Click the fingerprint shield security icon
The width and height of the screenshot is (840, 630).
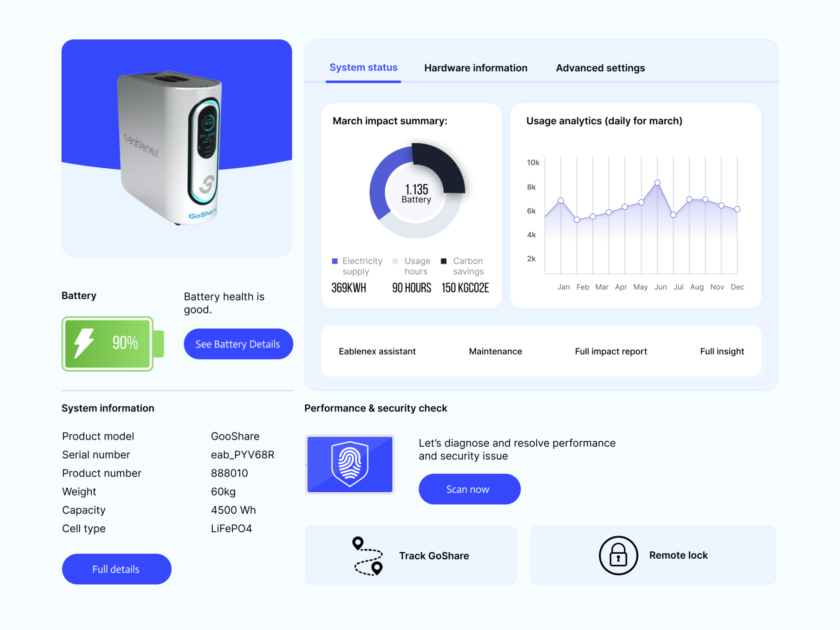pos(350,464)
